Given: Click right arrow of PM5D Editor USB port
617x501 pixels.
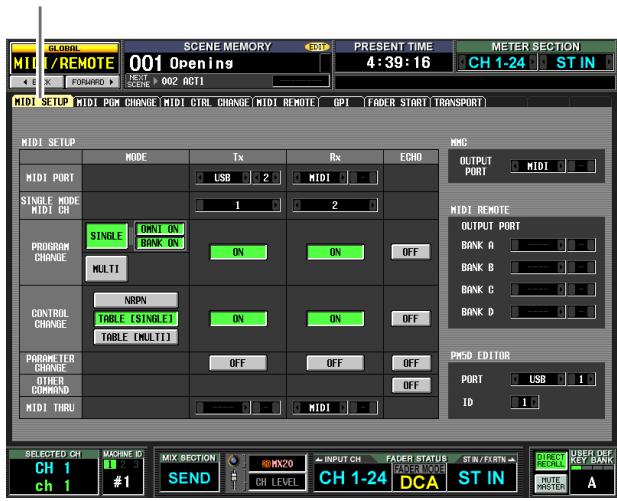Looking at the screenshot, I should pyautogui.click(x=561, y=379).
